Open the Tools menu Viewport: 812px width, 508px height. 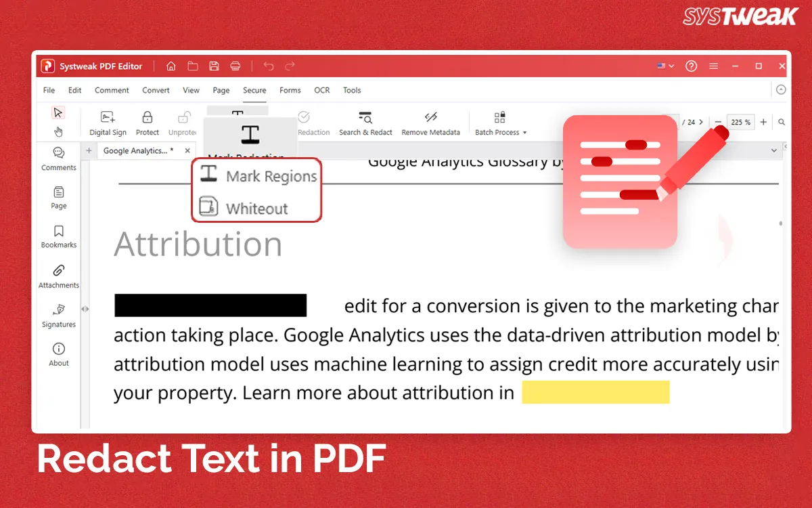[x=352, y=90]
